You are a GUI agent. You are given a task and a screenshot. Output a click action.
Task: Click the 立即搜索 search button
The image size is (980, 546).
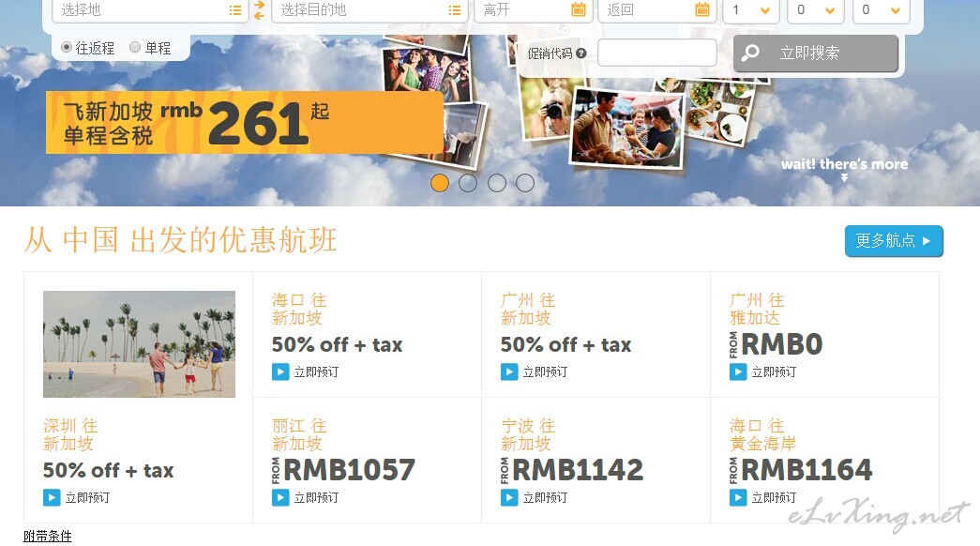816,53
